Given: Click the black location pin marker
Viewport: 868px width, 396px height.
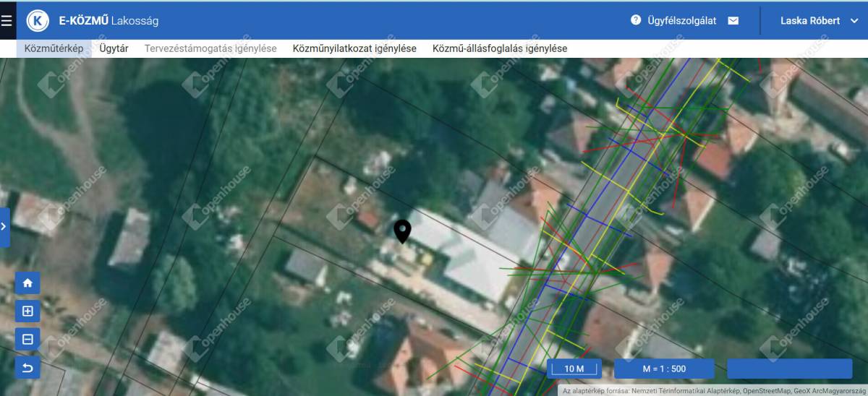Looking at the screenshot, I should [402, 231].
